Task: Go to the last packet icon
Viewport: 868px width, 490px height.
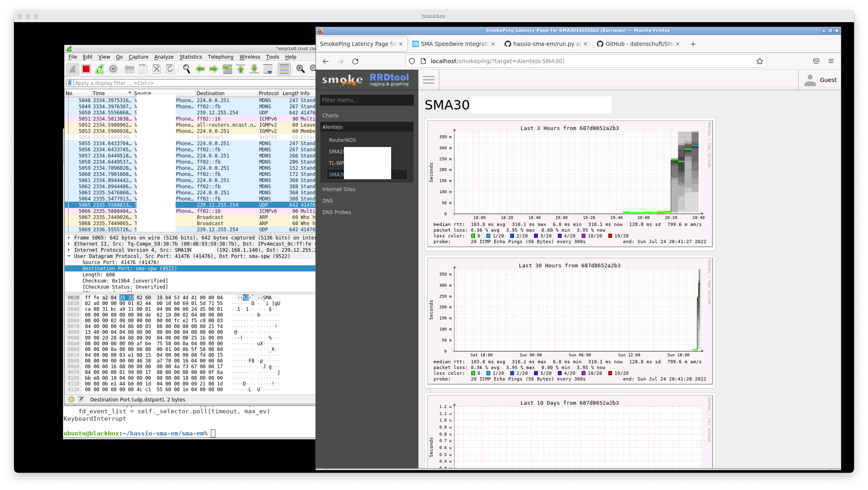Action: (x=254, y=69)
